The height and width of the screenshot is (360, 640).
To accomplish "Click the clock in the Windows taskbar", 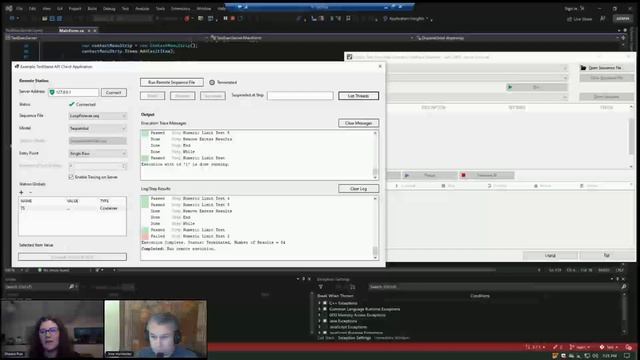I will [x=609, y=356].
